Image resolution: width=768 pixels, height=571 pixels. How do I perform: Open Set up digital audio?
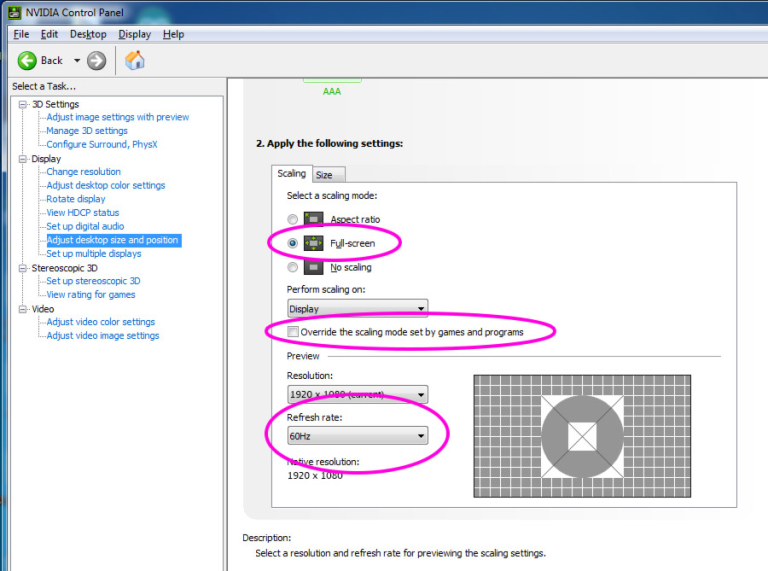[85, 226]
